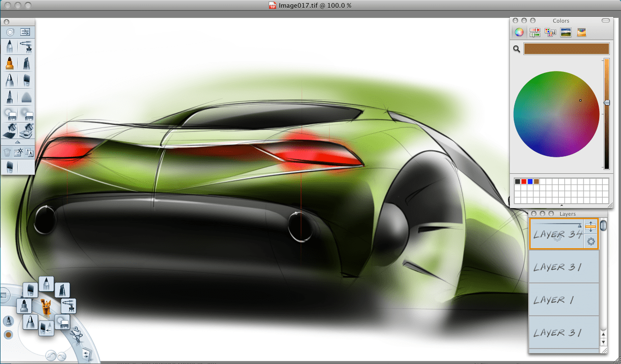Click the trash delete icon in the toolbar
Image resolution: width=621 pixels, height=364 pixels.
(x=7, y=152)
